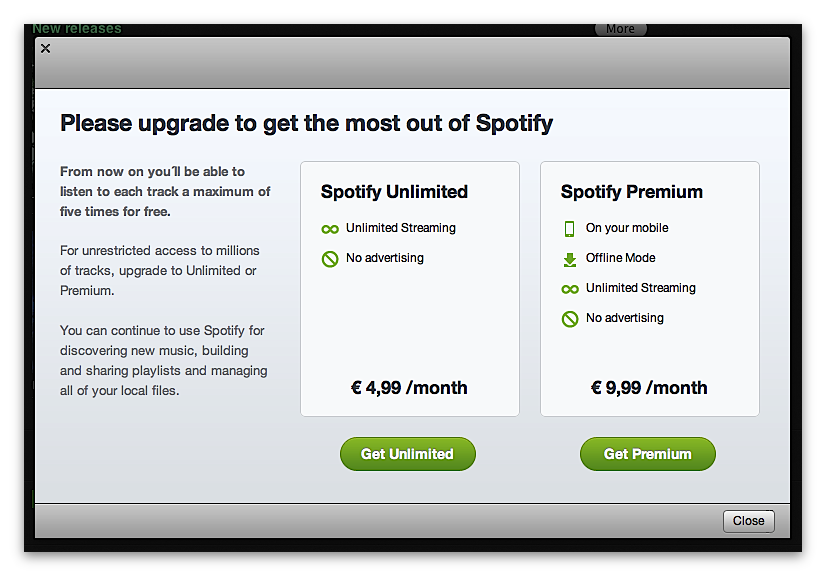The width and height of the screenshot is (826, 576).
Task: Click the no-advertising icon in Spotify Unlimited card
Action: pos(330,259)
